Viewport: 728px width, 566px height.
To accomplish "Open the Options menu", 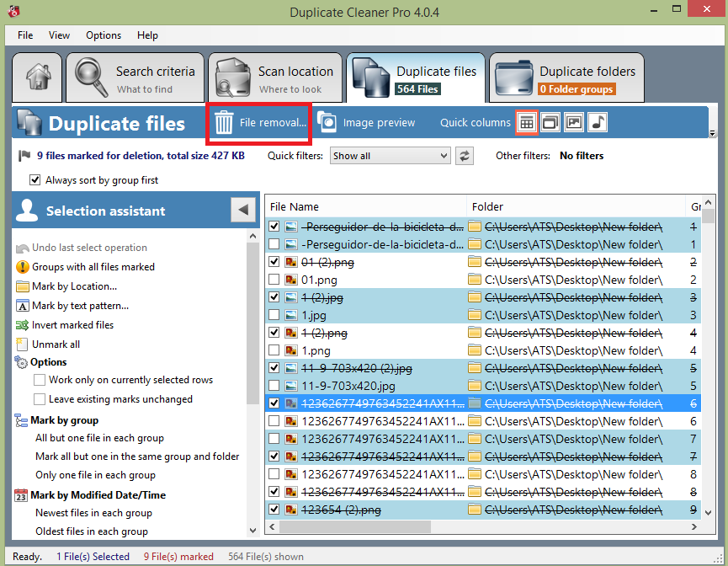I will (x=104, y=35).
